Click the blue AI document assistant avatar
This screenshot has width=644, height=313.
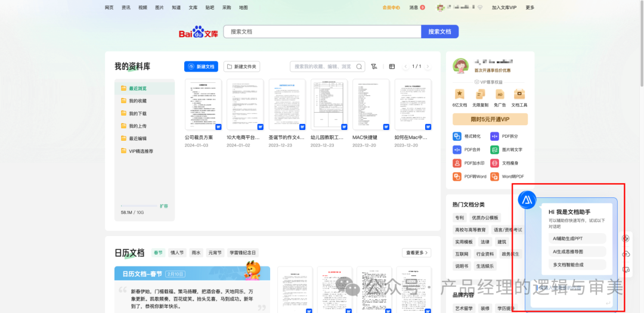coord(526,200)
